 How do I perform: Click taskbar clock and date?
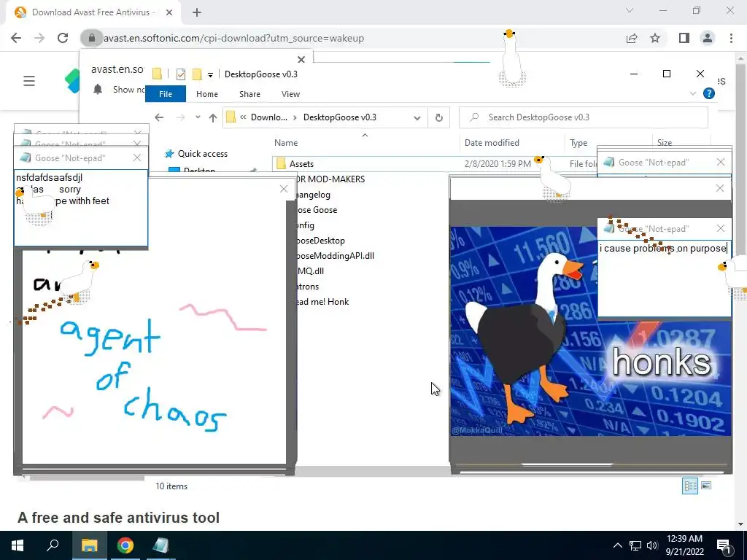tap(684, 545)
